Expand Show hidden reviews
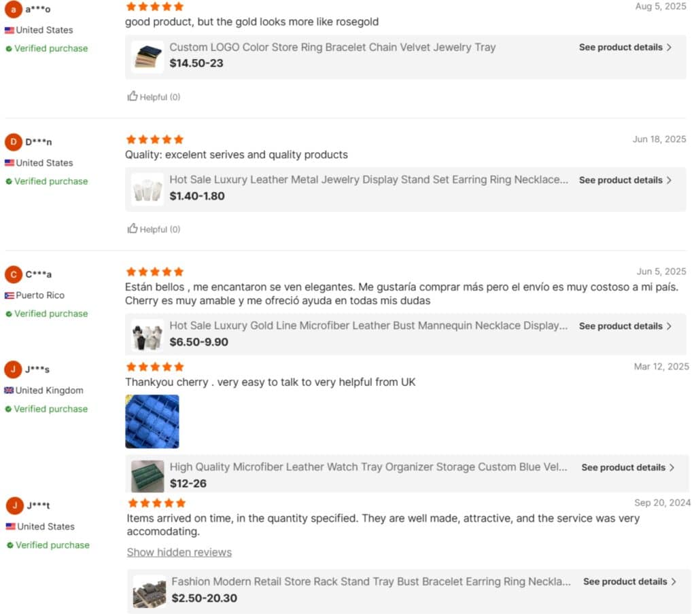Image resolution: width=696 pixels, height=616 pixels. point(179,552)
